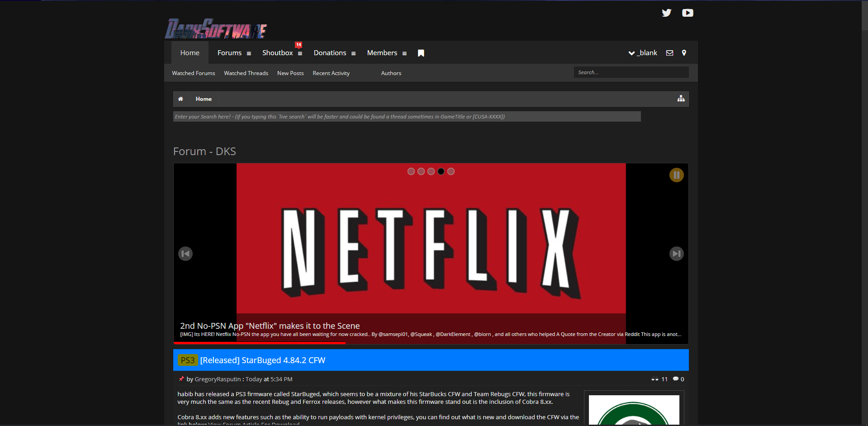Select the second slide indicator dot
The image size is (868, 426).
421,171
